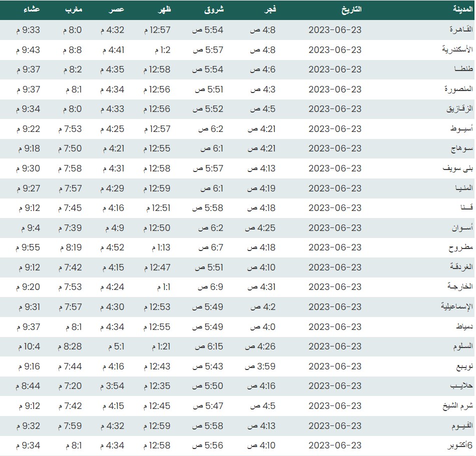Viewport: 476px width, 456px height.
Task: Click the شروق column header
Action: 214,9
